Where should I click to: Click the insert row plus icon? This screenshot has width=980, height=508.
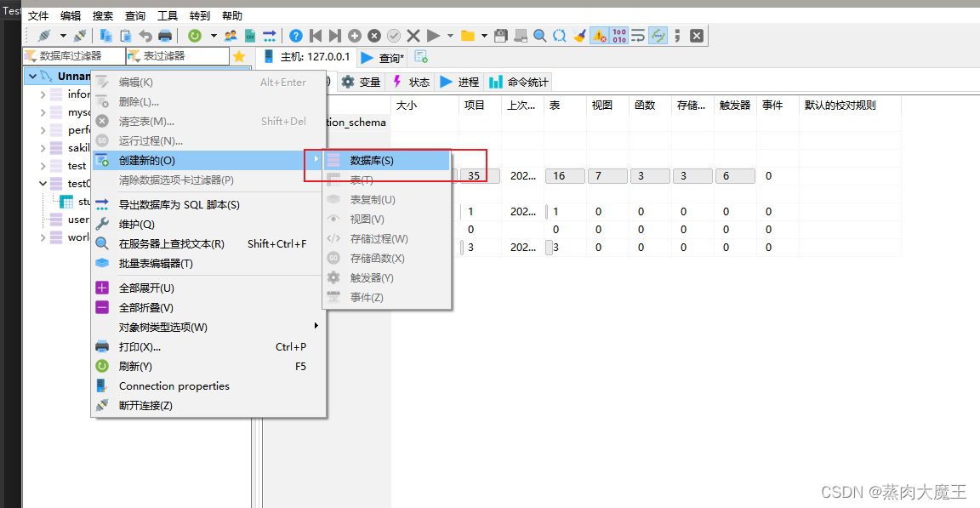click(x=355, y=36)
